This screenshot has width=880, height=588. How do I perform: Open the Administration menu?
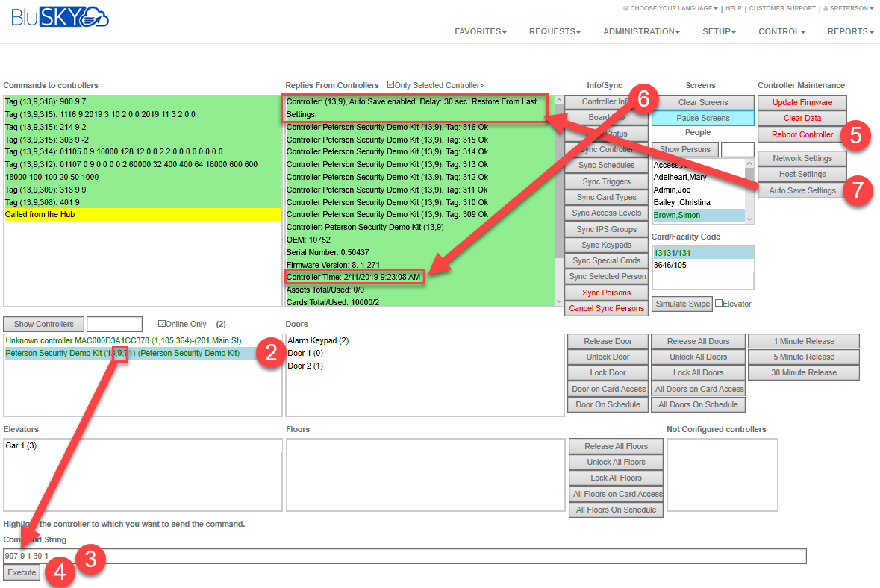point(641,31)
